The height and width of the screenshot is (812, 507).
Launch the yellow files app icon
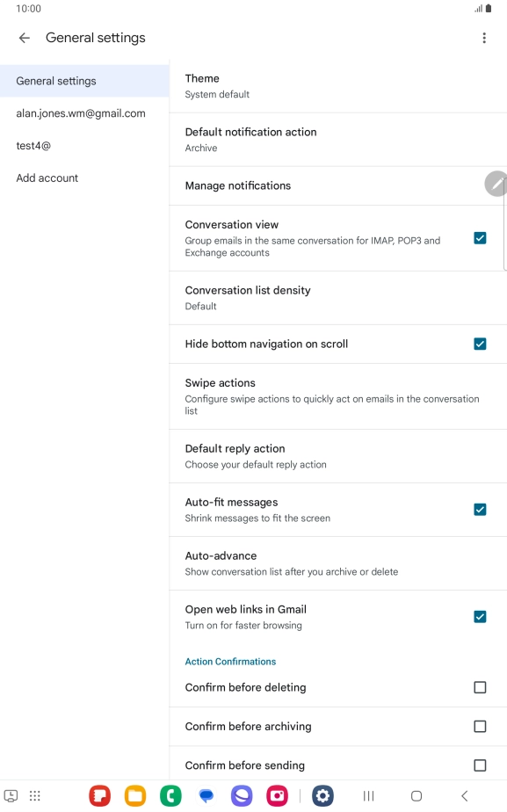(135, 795)
